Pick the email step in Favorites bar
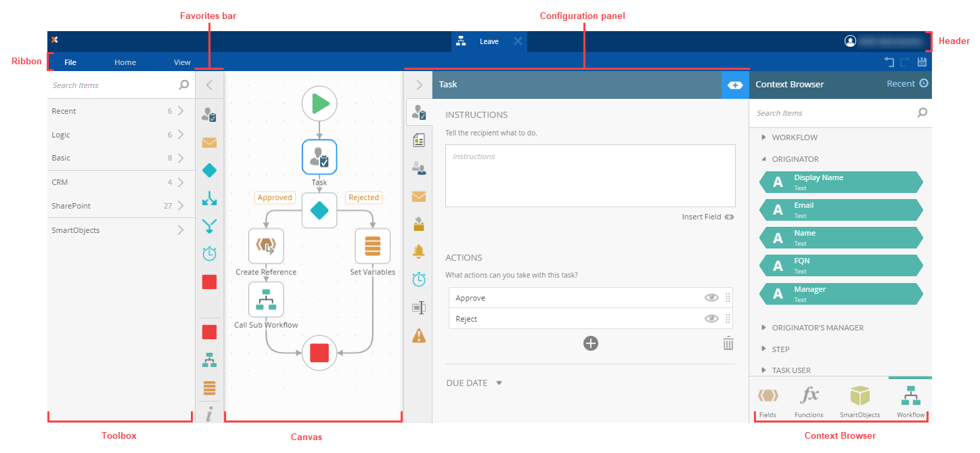This screenshot has width=980, height=453. pos(209,143)
